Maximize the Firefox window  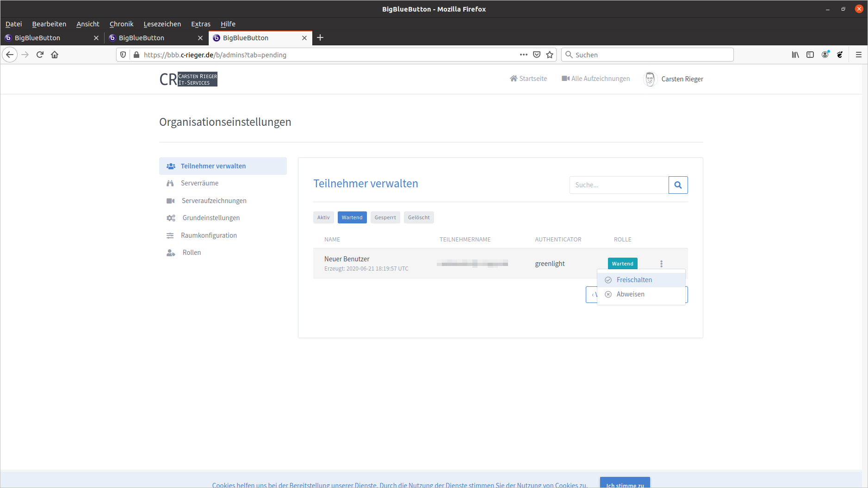(843, 9)
